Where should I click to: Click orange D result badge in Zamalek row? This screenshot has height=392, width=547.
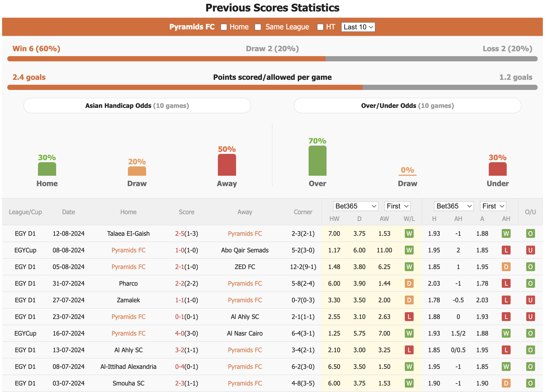pyautogui.click(x=409, y=300)
